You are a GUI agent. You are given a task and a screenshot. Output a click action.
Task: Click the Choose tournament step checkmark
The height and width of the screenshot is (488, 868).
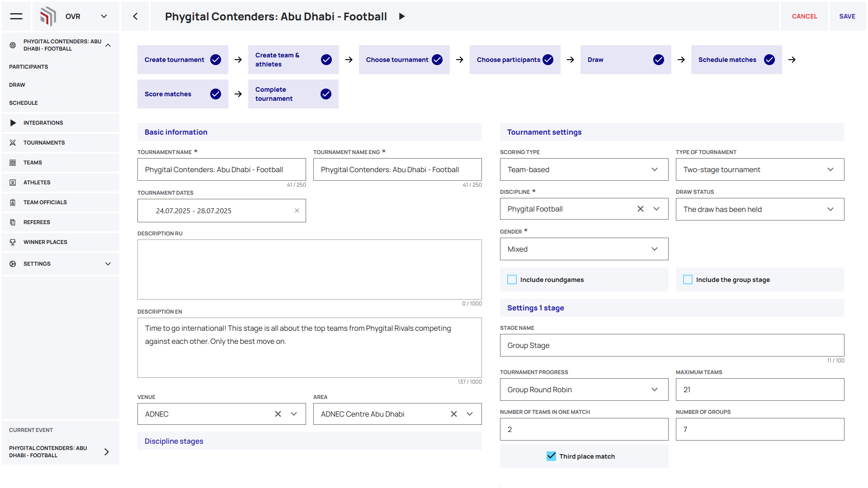click(x=437, y=60)
